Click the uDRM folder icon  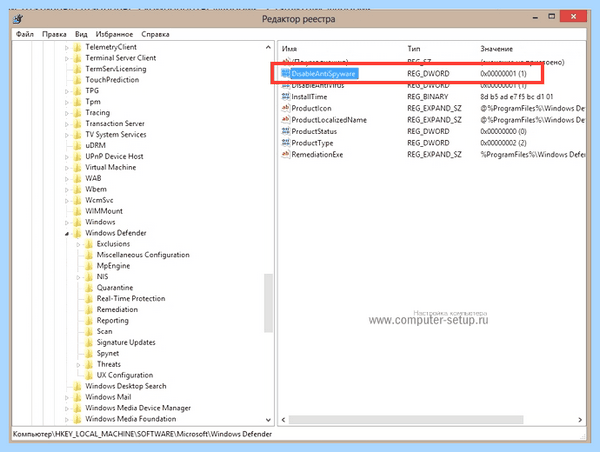pos(77,145)
